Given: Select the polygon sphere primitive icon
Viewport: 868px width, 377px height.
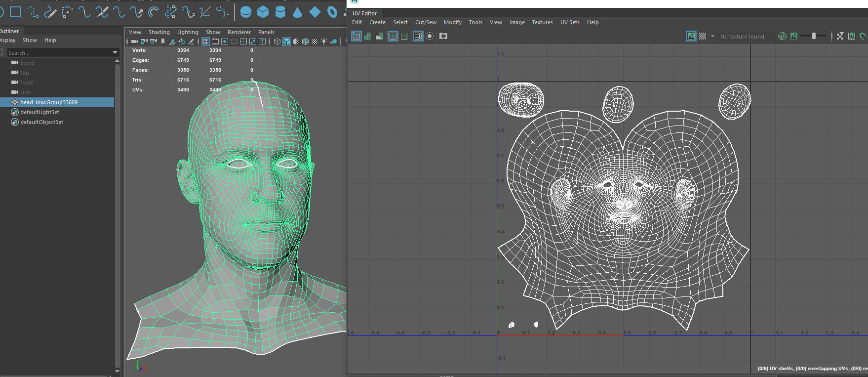Looking at the screenshot, I should (x=246, y=12).
